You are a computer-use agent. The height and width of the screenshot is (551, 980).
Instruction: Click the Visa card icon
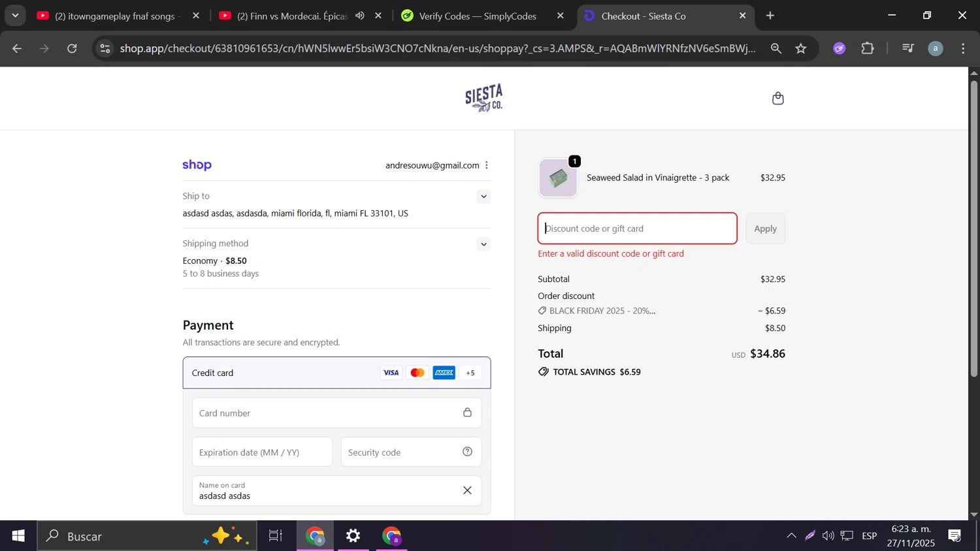[391, 373]
